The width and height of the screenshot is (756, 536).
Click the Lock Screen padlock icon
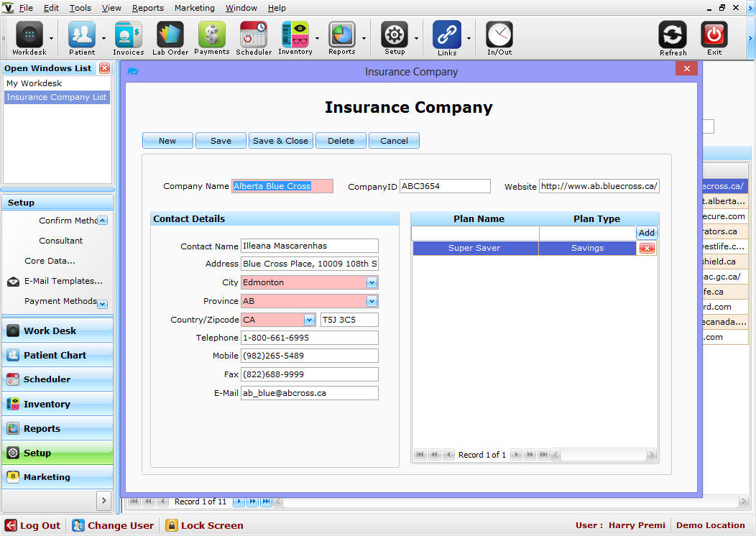pos(171,525)
